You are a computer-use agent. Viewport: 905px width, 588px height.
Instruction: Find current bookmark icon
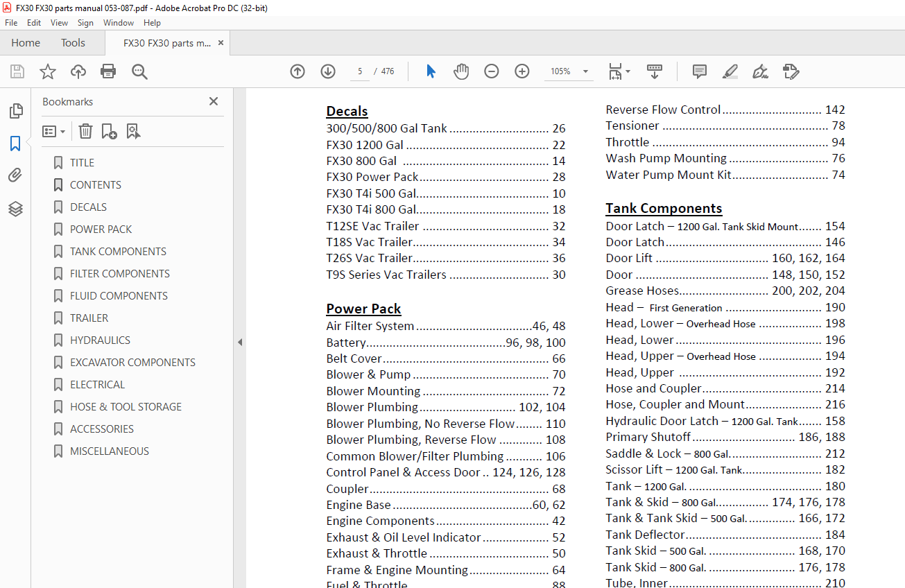(x=133, y=131)
